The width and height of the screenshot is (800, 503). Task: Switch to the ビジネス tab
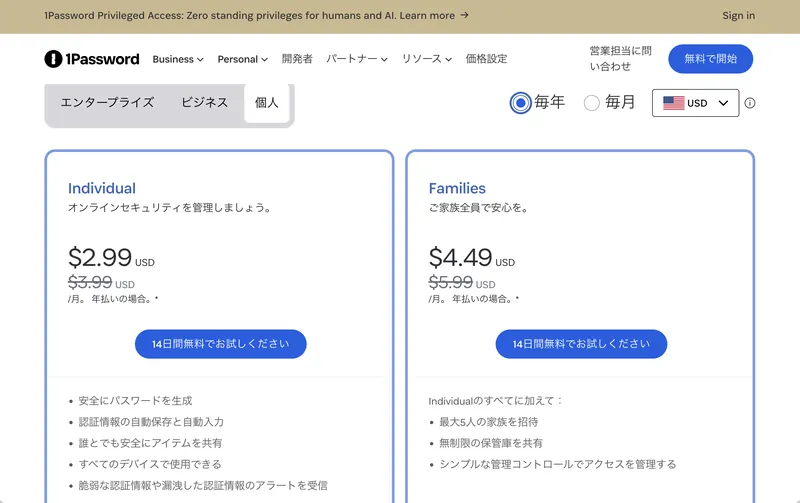tap(205, 103)
